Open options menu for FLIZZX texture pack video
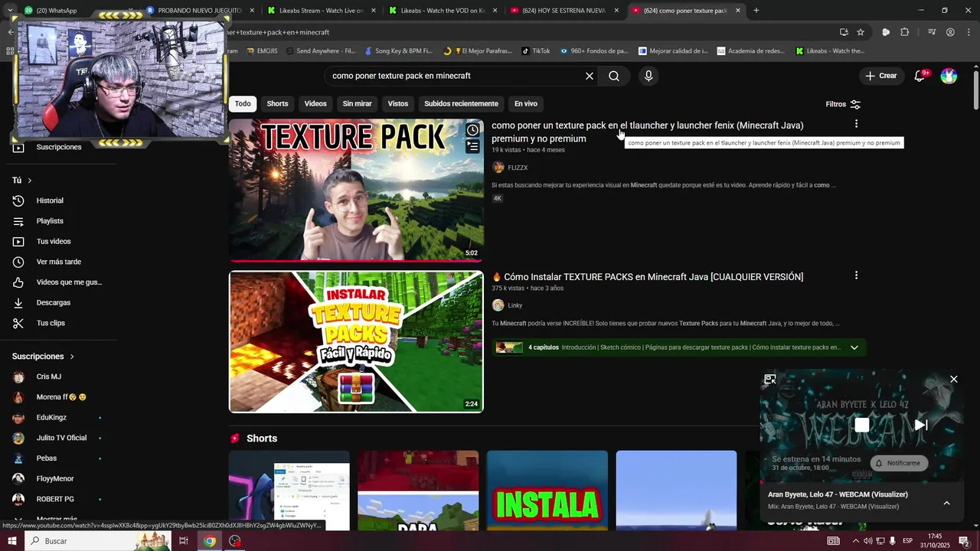Image resolution: width=980 pixels, height=551 pixels. [x=856, y=124]
